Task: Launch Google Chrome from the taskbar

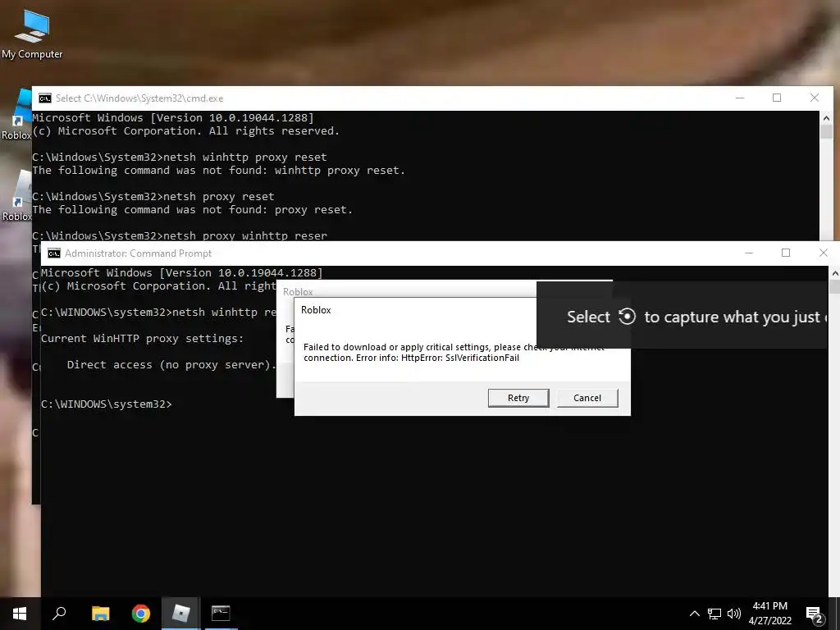Action: pyautogui.click(x=141, y=614)
